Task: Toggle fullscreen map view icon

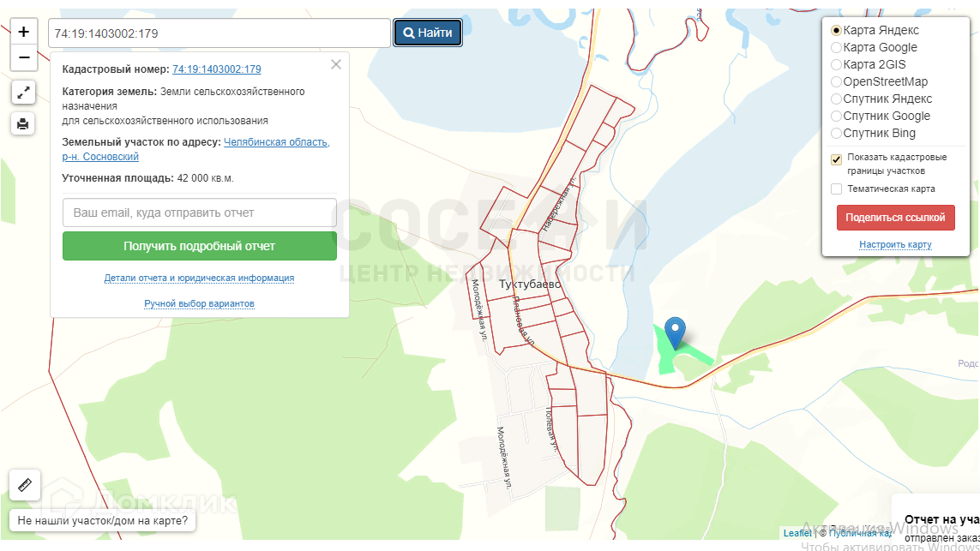Action: tap(23, 93)
